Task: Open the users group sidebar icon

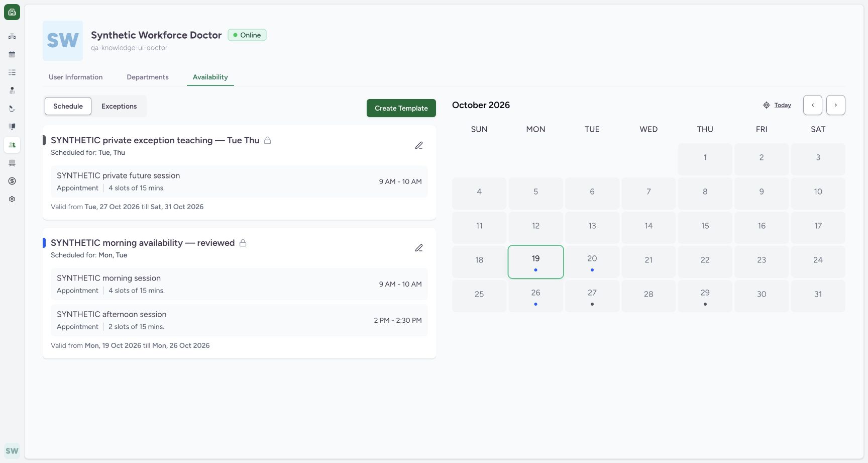Action: 12,145
